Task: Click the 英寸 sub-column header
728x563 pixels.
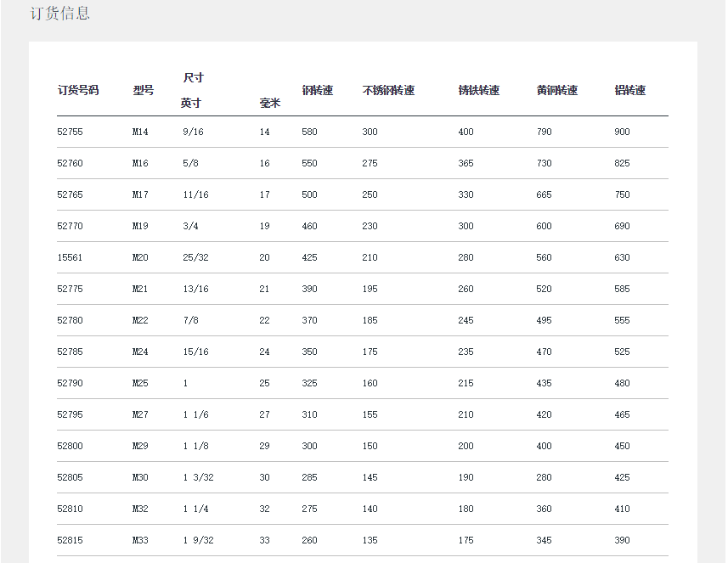Action: (x=191, y=104)
